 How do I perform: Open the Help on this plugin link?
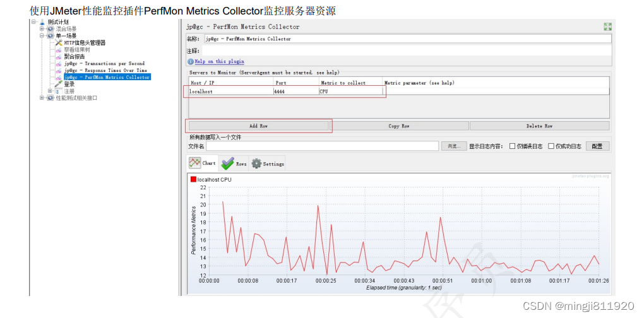tap(219, 62)
